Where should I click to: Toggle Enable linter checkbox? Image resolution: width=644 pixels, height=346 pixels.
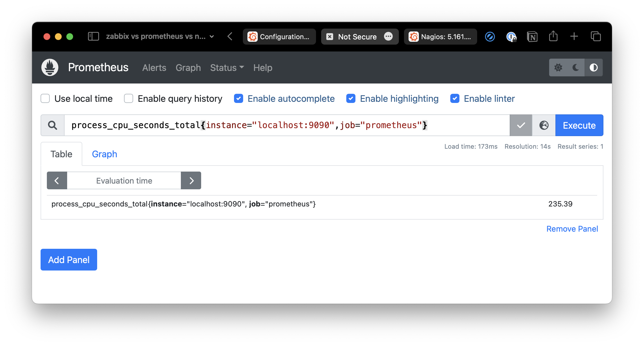(455, 98)
